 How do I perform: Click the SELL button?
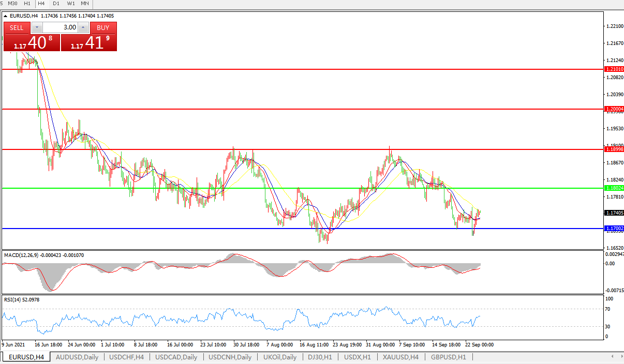(17, 28)
